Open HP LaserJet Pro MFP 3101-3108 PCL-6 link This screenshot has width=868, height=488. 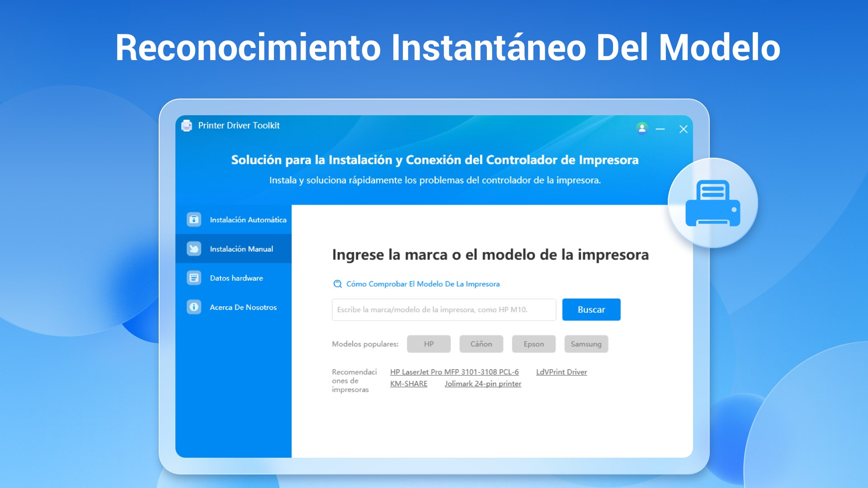(x=454, y=372)
